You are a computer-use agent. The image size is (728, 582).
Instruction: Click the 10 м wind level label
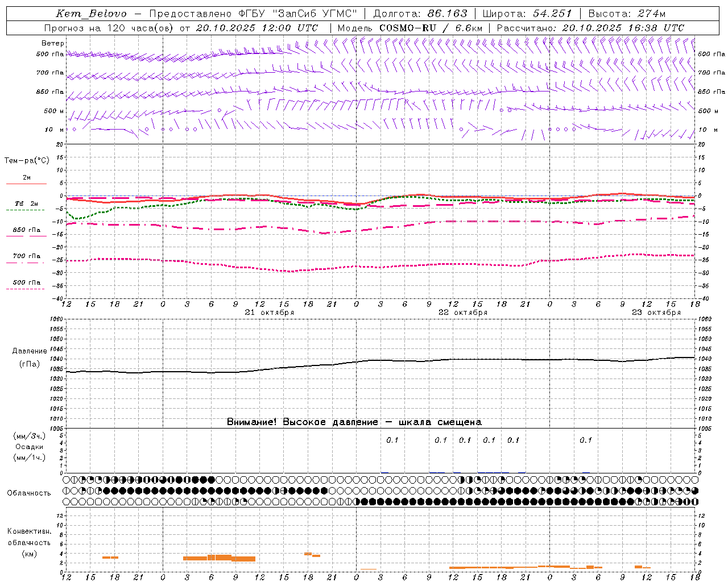tap(54, 130)
